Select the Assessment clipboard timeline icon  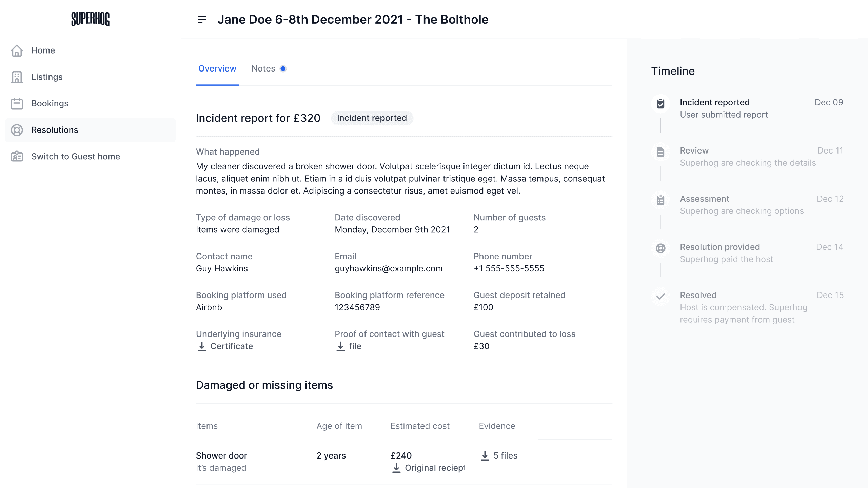click(660, 200)
